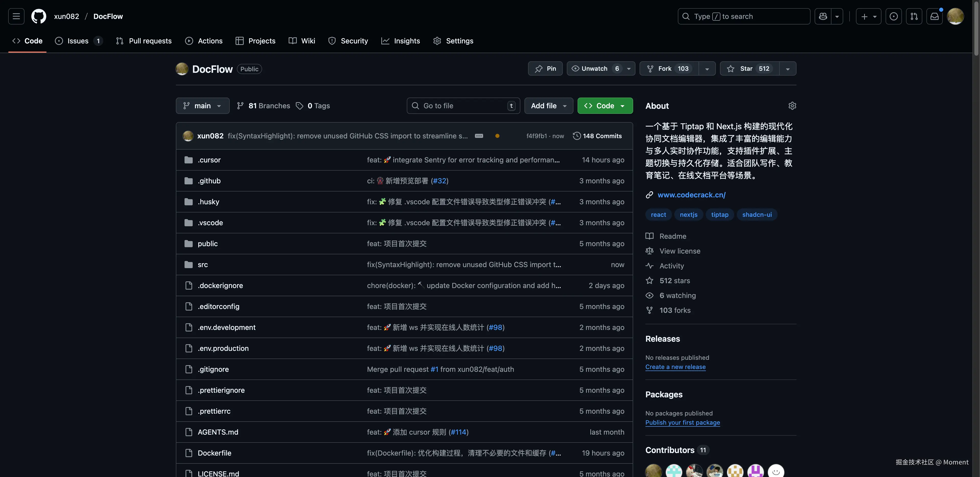Open the hamburger navigation menu
980x477 pixels.
coord(16,16)
